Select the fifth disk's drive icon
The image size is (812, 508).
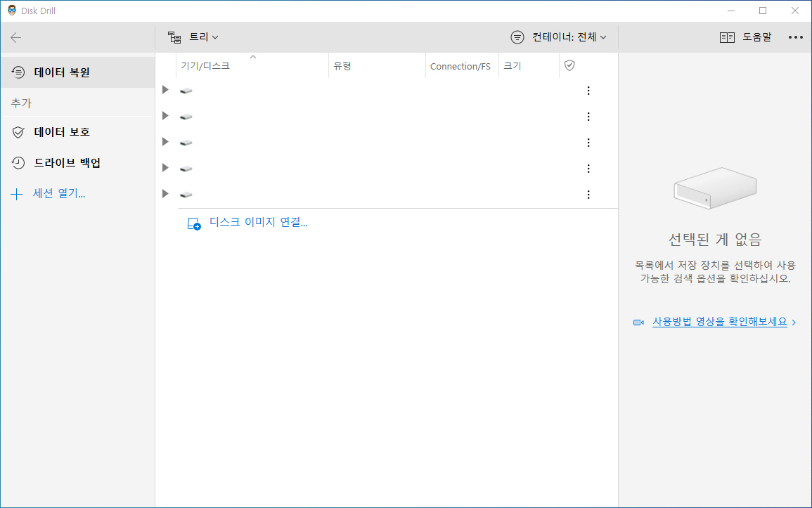pyautogui.click(x=186, y=195)
